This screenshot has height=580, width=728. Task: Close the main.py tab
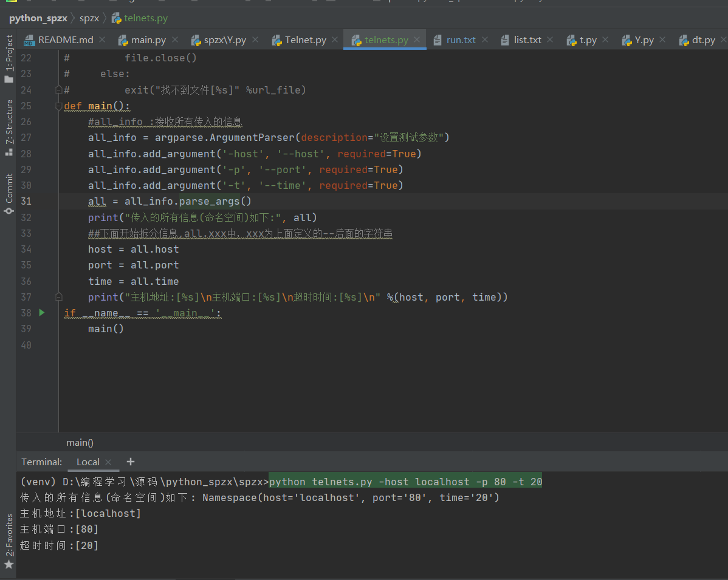coord(175,40)
